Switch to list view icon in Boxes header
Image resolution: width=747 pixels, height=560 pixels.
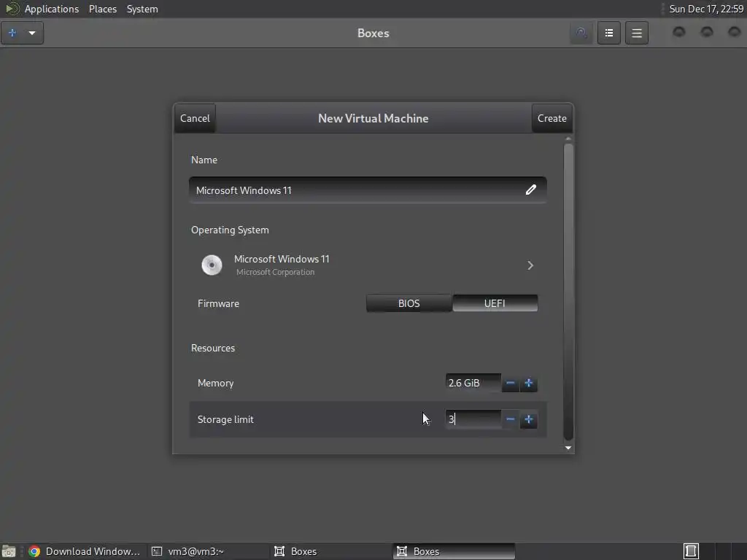pyautogui.click(x=609, y=33)
